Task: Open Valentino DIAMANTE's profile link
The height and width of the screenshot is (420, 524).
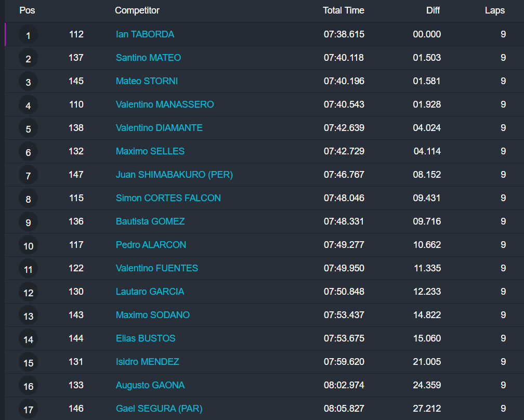Action: [x=159, y=128]
